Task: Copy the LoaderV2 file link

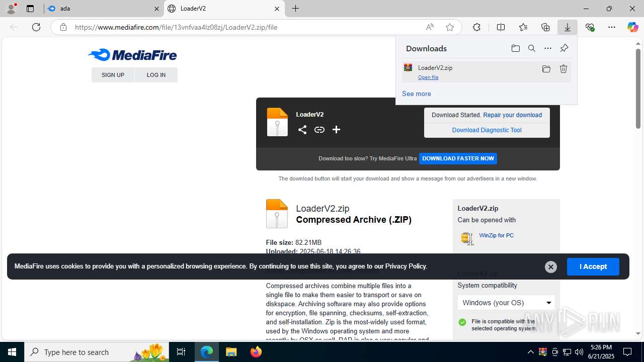Action: point(319,130)
